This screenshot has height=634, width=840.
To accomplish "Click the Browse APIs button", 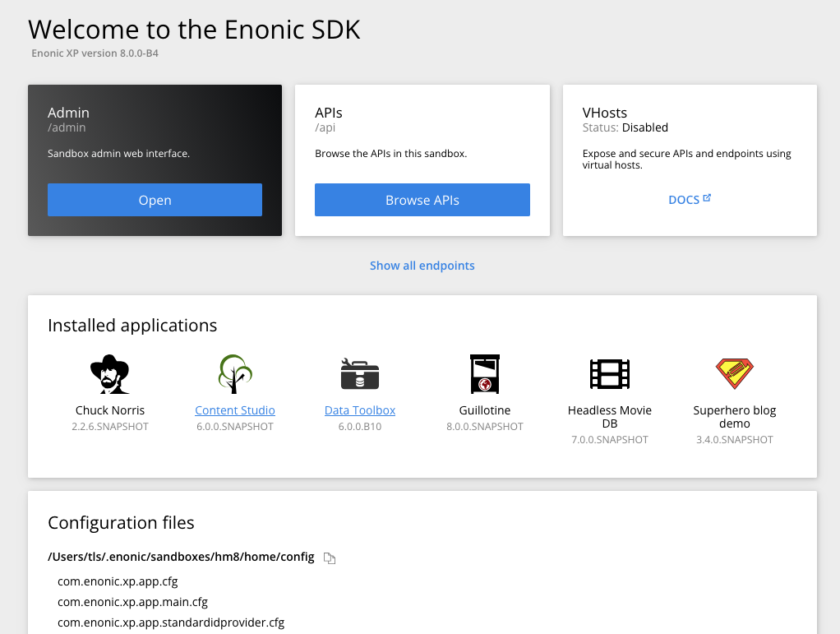I will (x=422, y=200).
